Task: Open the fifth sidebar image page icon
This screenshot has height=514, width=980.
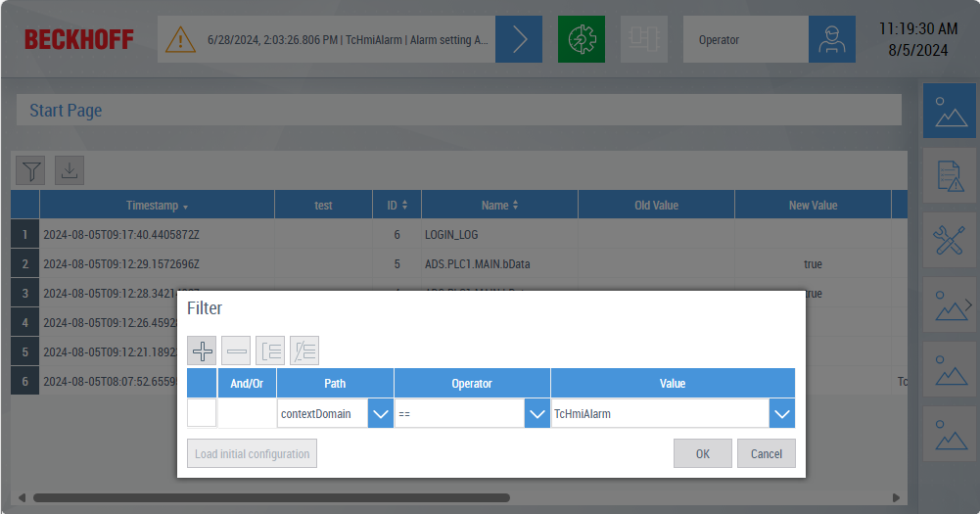Action: click(x=950, y=369)
